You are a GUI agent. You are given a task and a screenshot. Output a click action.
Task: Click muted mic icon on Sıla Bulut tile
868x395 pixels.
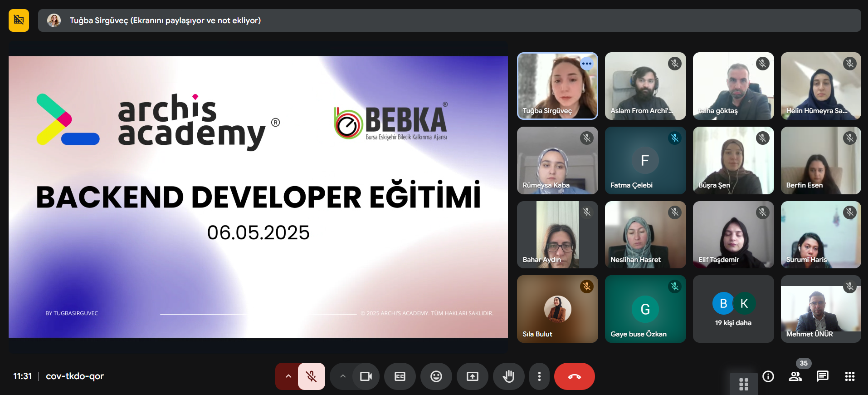(x=587, y=286)
